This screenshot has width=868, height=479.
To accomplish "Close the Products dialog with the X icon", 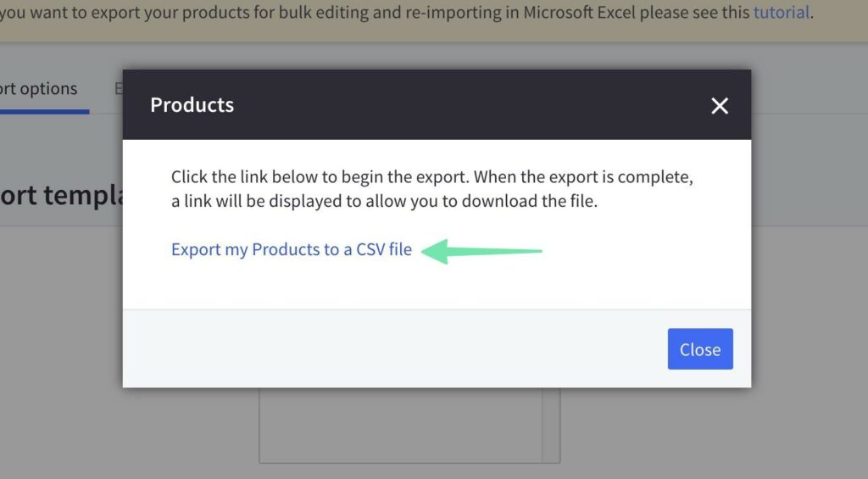I will [720, 106].
